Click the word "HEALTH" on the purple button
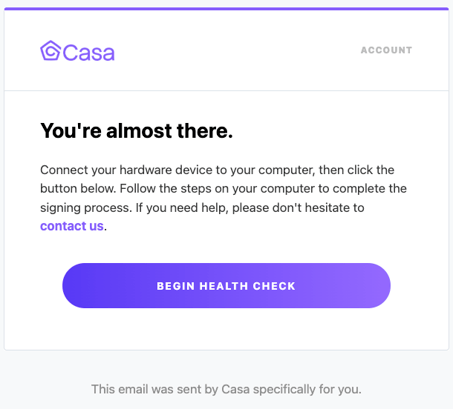The image size is (453, 409). [x=224, y=286]
